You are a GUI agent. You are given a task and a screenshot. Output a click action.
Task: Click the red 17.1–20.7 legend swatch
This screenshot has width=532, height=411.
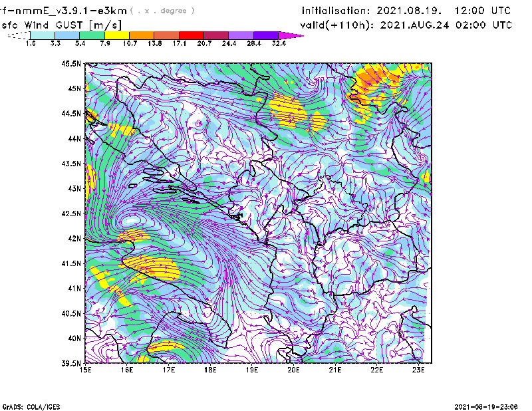(192, 35)
